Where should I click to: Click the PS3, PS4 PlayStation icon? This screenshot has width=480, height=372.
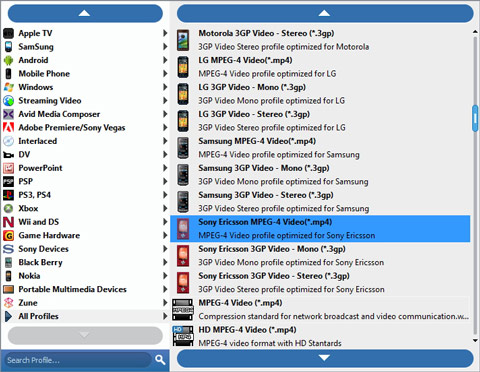8,195
